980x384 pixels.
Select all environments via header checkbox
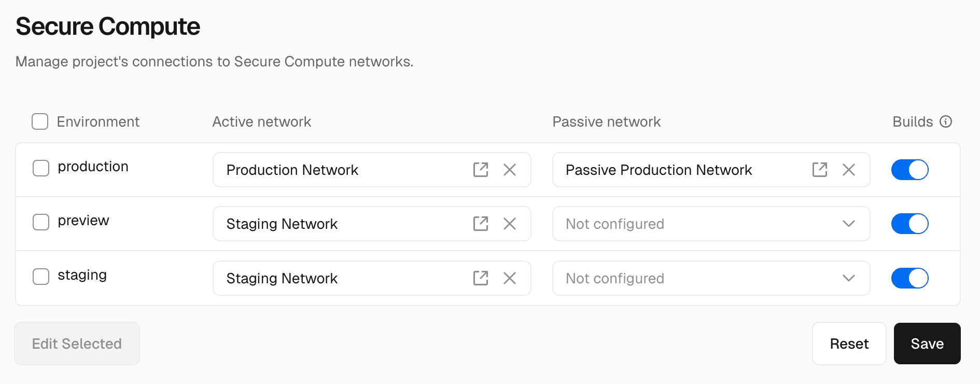pos(40,121)
